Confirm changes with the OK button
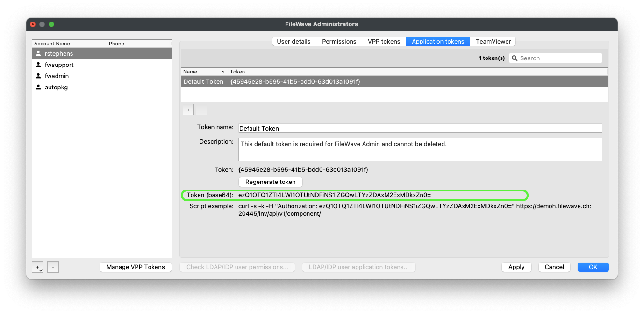 point(593,267)
